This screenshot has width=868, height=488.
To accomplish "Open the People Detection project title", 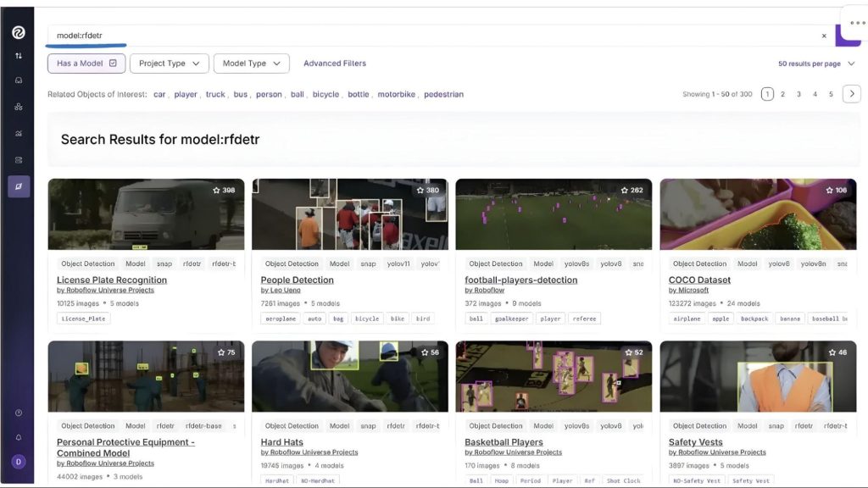I will pos(297,280).
